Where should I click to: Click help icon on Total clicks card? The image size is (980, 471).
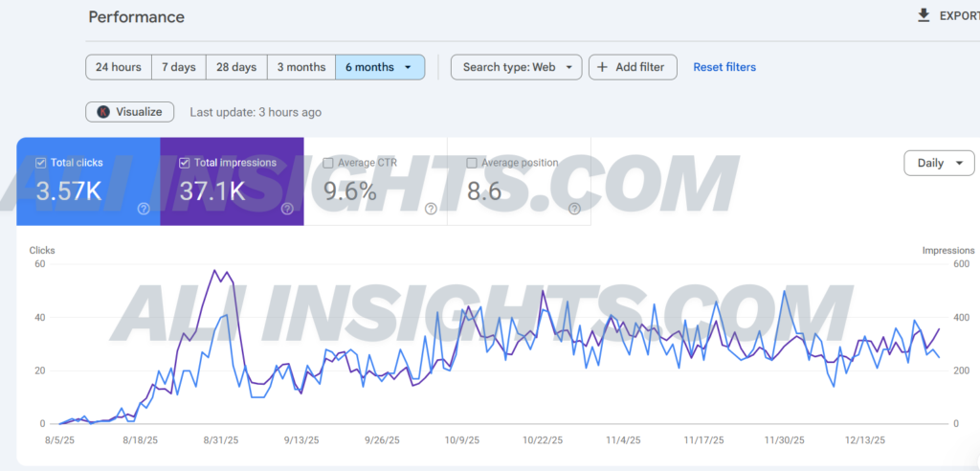click(144, 209)
